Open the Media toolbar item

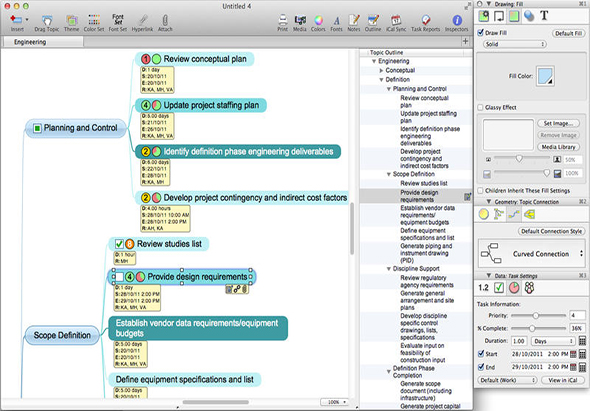300,20
